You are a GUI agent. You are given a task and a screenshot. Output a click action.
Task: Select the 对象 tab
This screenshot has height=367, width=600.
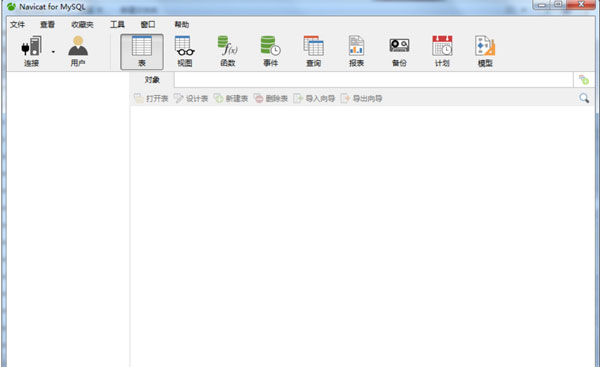[x=152, y=80]
